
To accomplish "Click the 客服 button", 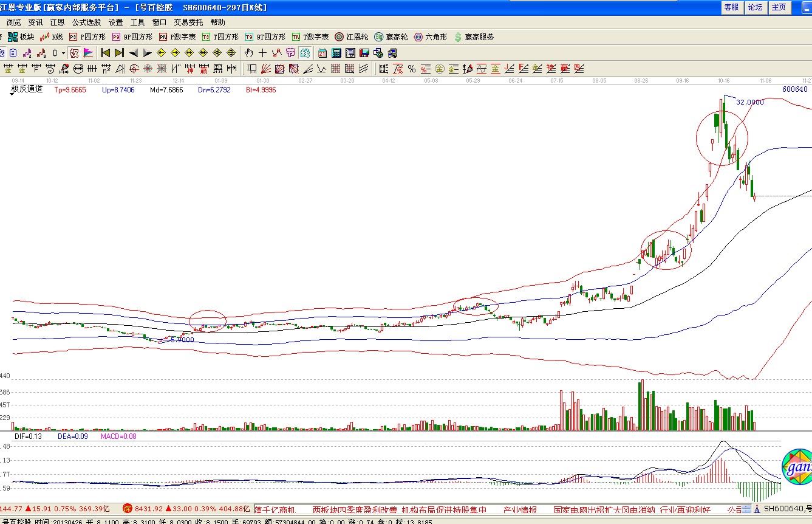I will [x=731, y=7].
